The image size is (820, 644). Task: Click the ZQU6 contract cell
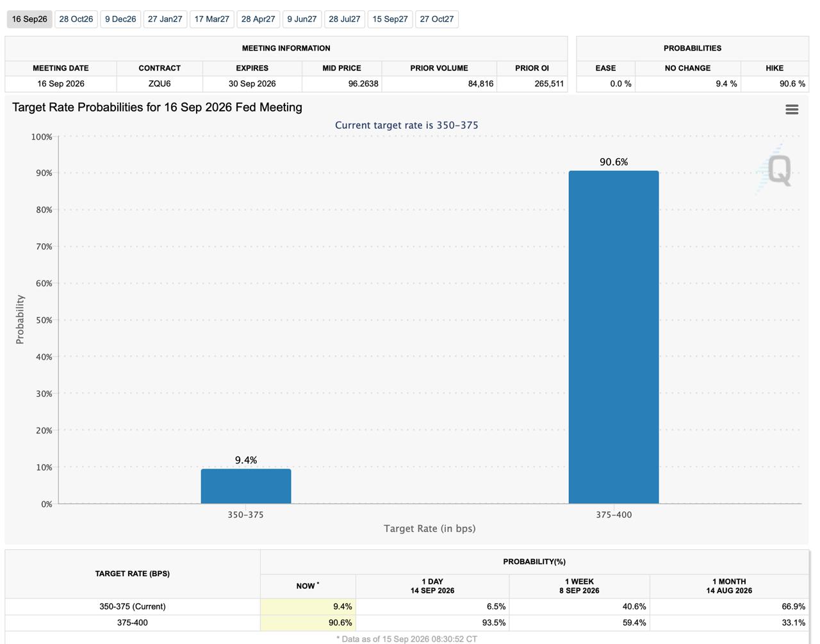coord(160,84)
